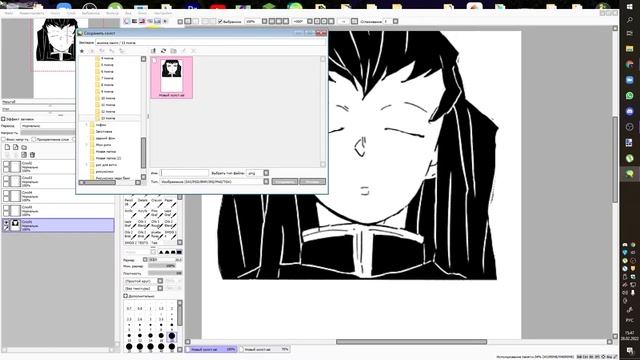Refresh the folder view in save dialog

(163, 51)
